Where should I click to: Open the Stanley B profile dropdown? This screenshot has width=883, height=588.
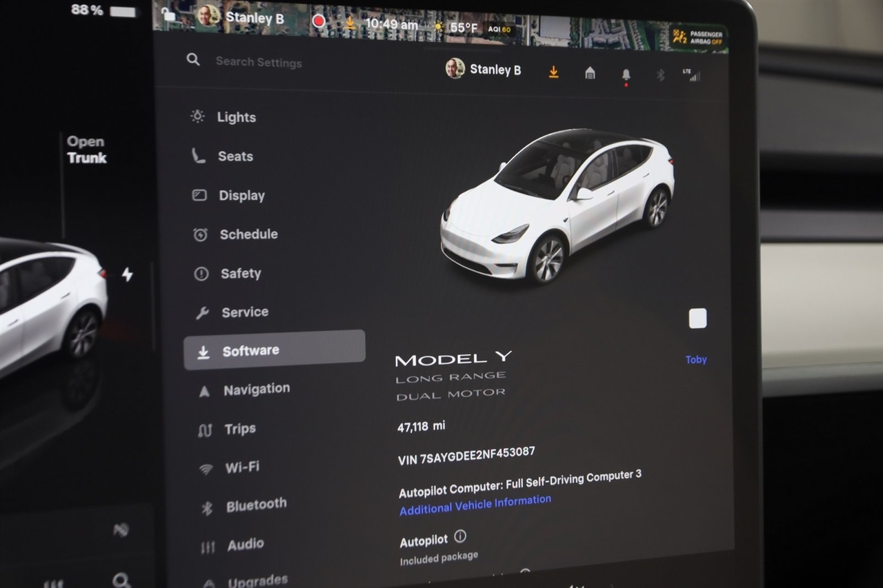pyautogui.click(x=484, y=70)
